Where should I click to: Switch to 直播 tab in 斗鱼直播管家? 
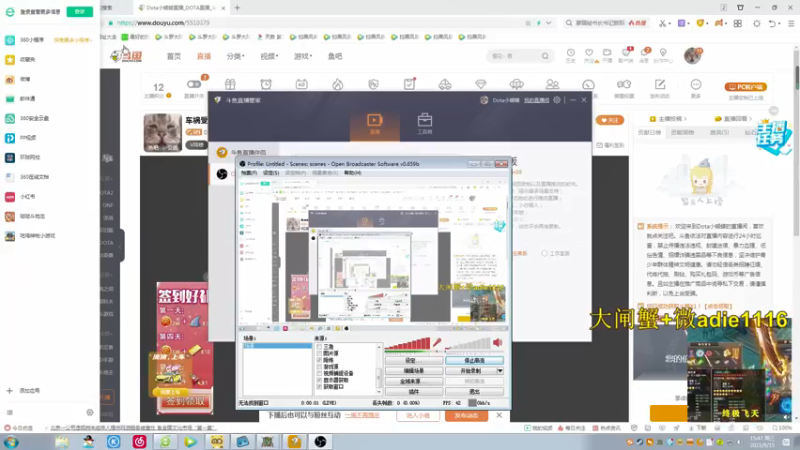(374, 123)
